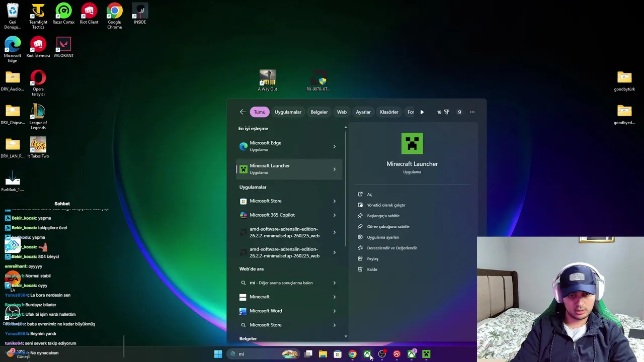Open the Riot İstemcisi desktop shortcut

38,47
